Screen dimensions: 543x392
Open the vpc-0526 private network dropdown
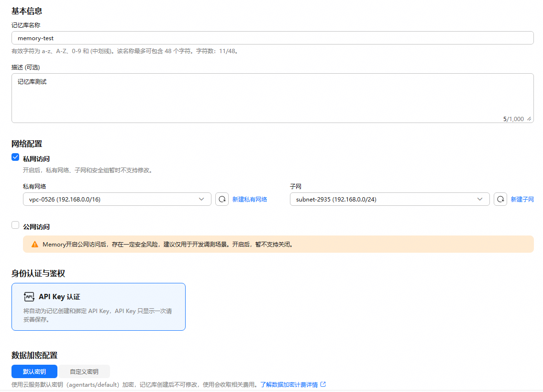pyautogui.click(x=117, y=199)
